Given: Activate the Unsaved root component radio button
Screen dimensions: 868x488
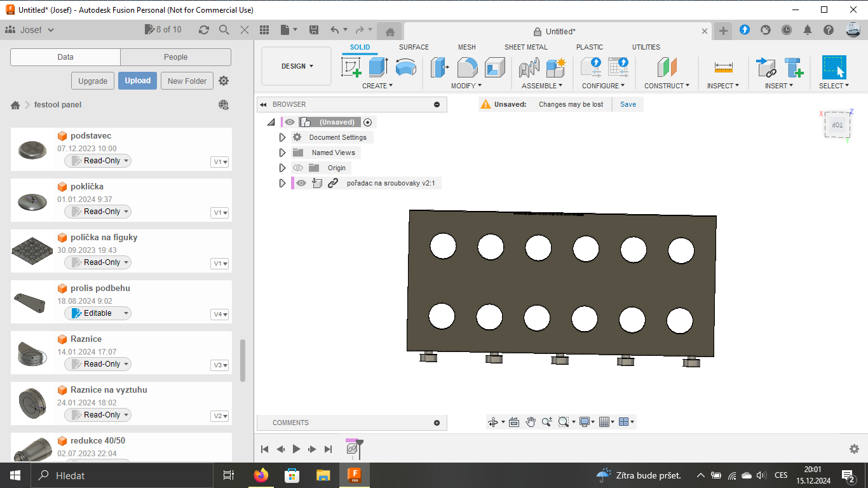Looking at the screenshot, I should [x=368, y=122].
